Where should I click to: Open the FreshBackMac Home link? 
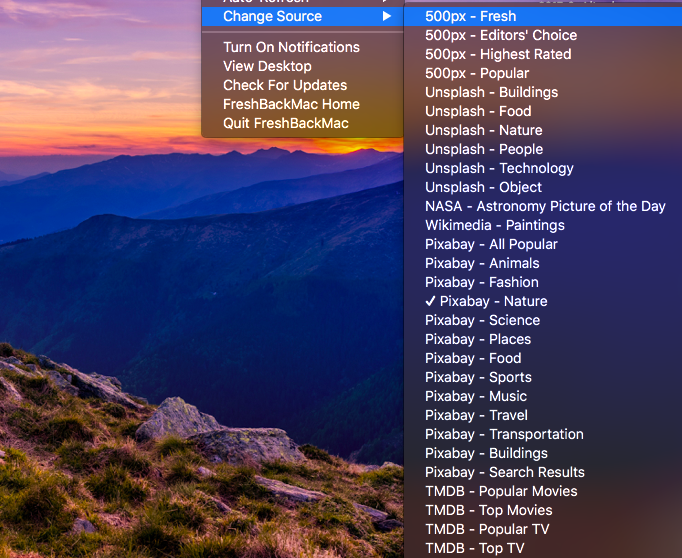point(291,104)
